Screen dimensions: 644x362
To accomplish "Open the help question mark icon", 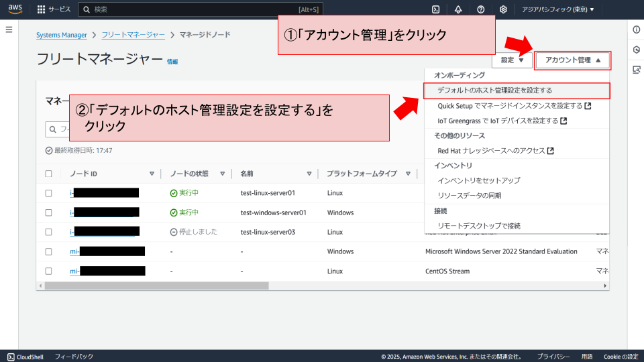I will (481, 9).
